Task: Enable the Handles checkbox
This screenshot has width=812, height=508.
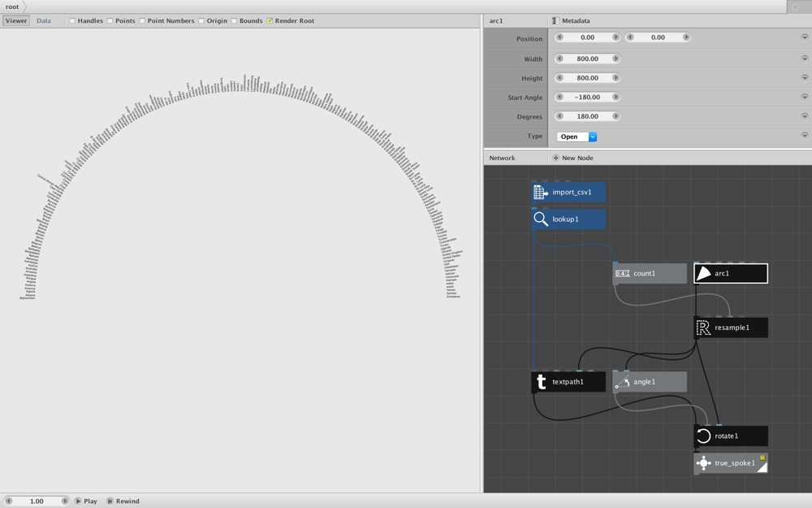Action: [x=72, y=21]
